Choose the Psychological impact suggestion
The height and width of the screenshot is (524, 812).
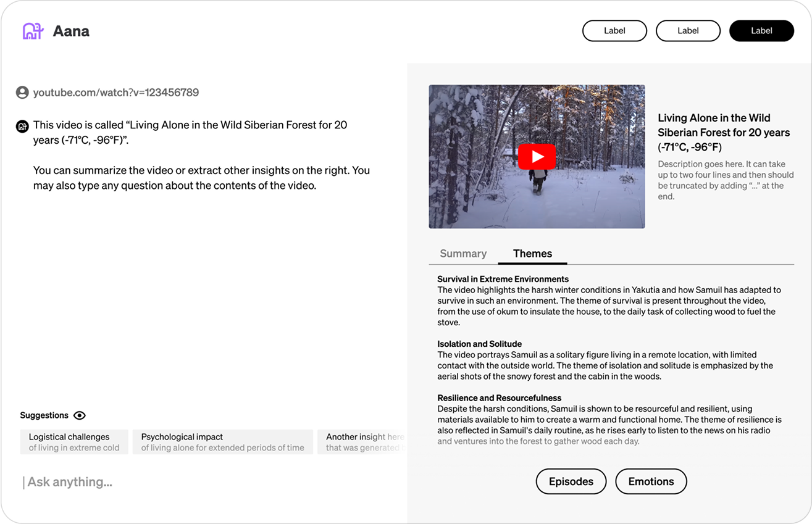tap(223, 442)
